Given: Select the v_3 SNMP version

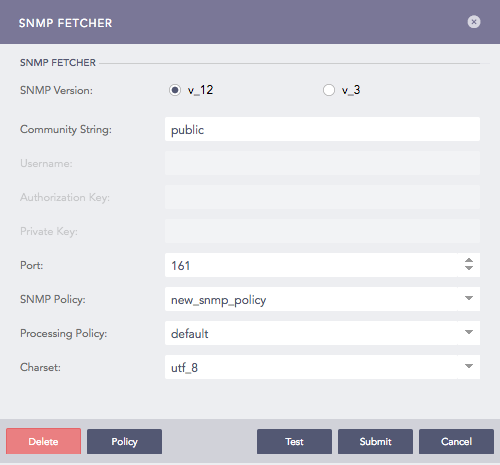Looking at the screenshot, I should 329,90.
